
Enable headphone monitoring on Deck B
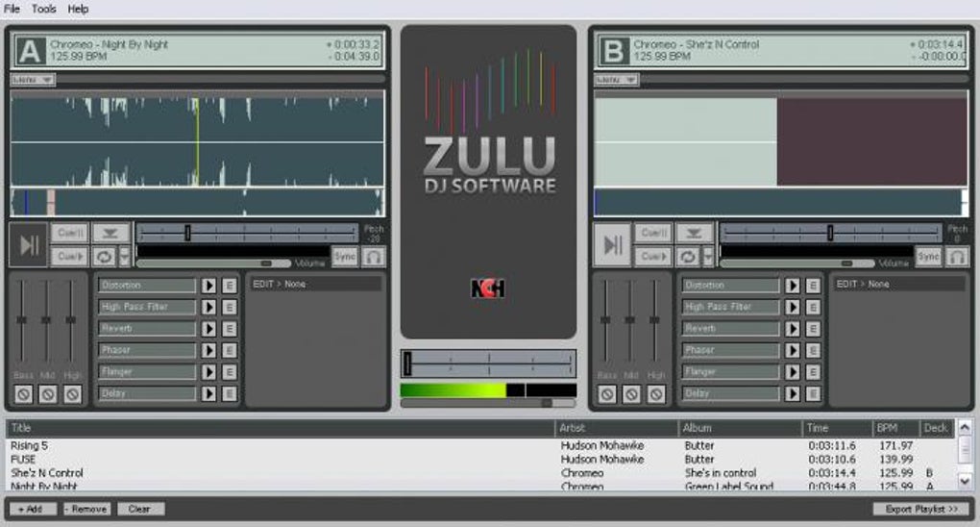pyautogui.click(x=957, y=257)
